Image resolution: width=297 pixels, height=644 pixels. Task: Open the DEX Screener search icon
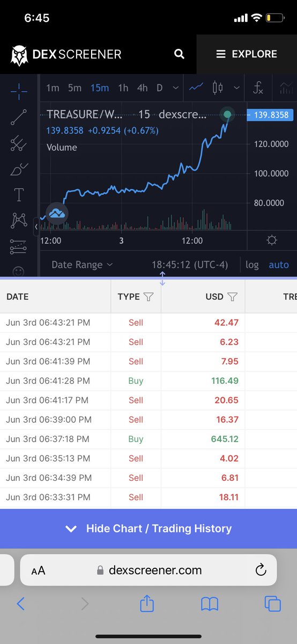point(180,54)
